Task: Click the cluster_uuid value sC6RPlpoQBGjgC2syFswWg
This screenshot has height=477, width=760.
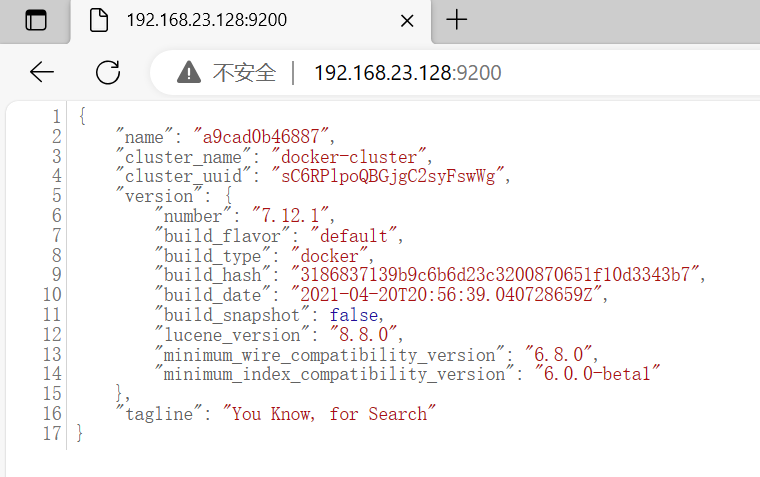Action: [388, 176]
